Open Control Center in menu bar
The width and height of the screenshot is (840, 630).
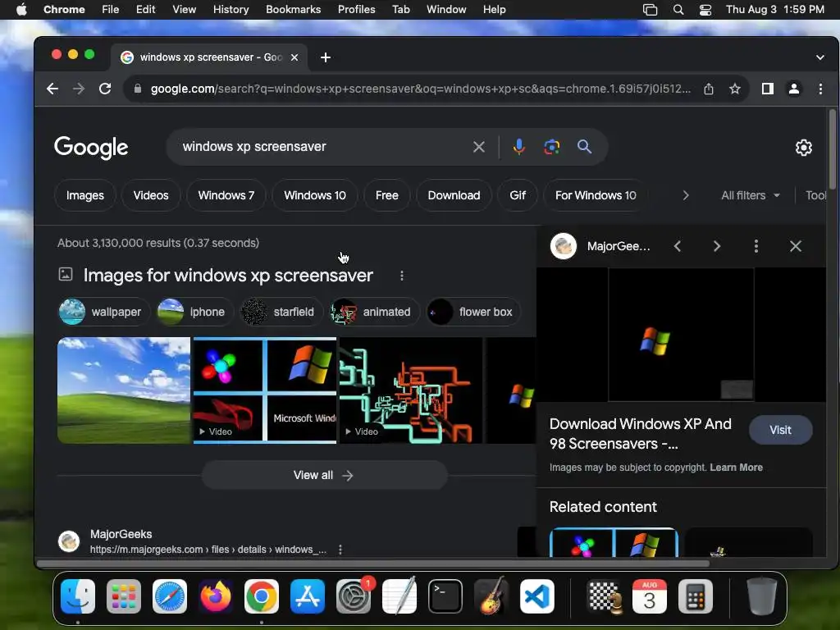pyautogui.click(x=705, y=10)
